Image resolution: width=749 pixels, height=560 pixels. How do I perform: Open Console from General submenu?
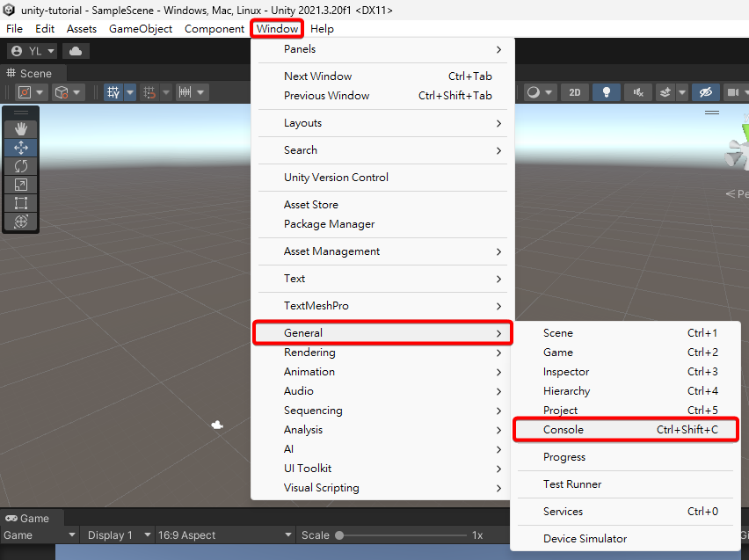coord(626,430)
